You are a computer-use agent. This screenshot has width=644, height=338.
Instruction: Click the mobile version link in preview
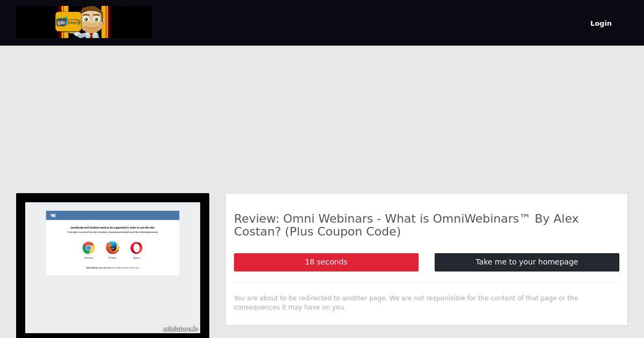125,267
